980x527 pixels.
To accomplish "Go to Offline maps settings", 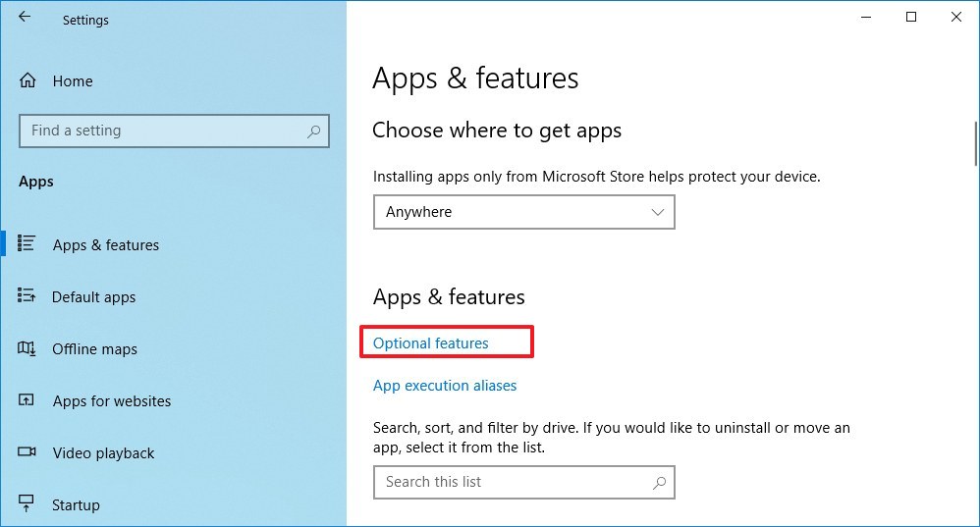I will pyautogui.click(x=94, y=349).
